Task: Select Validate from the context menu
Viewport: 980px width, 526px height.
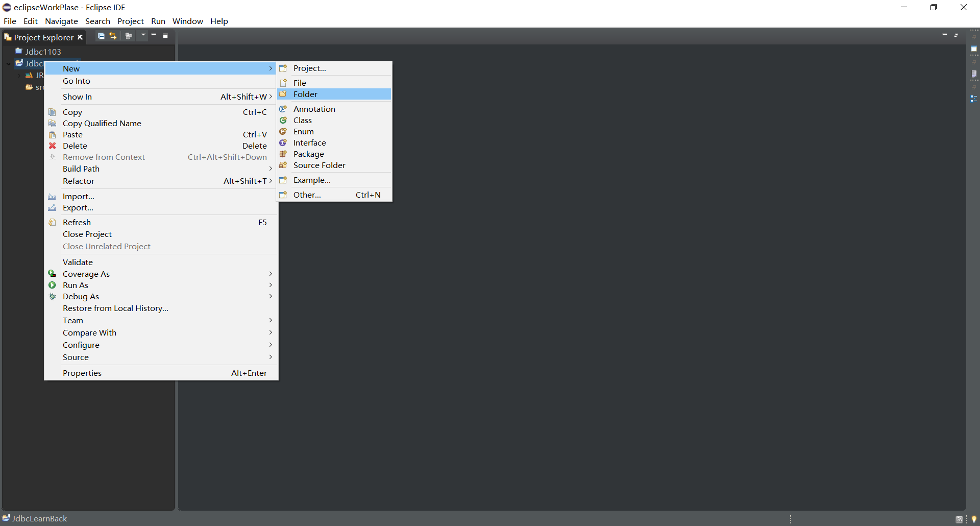Action: [161, 262]
